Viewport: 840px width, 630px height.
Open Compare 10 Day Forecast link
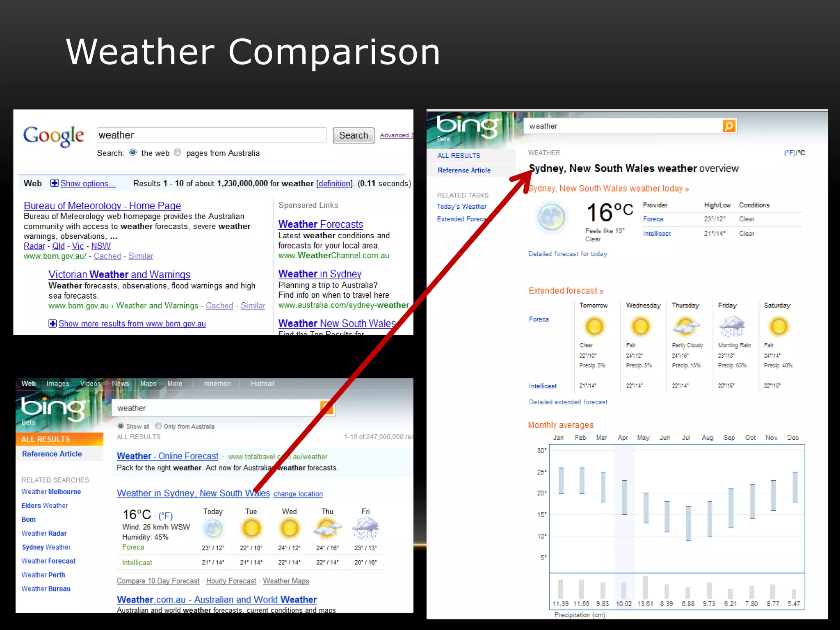coord(158,581)
